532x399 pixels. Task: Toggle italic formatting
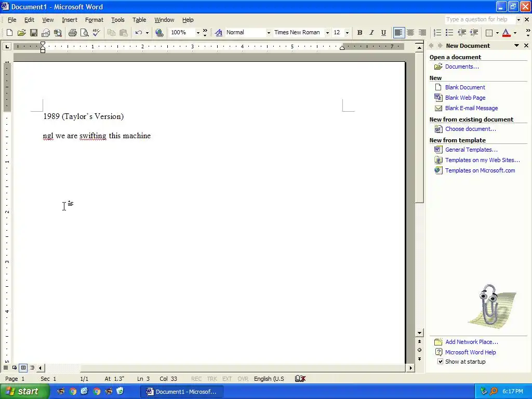(x=371, y=33)
